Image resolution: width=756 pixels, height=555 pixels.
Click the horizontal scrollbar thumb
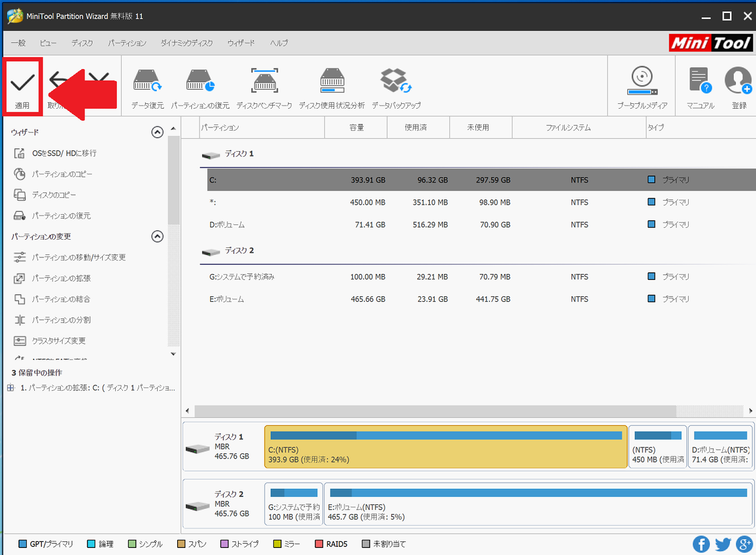[435, 411]
